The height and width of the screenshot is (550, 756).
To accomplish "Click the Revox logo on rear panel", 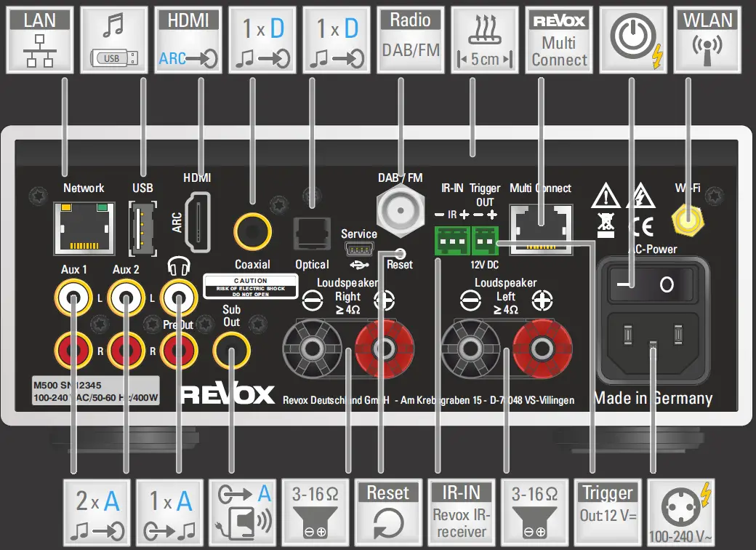I will pos(228,394).
